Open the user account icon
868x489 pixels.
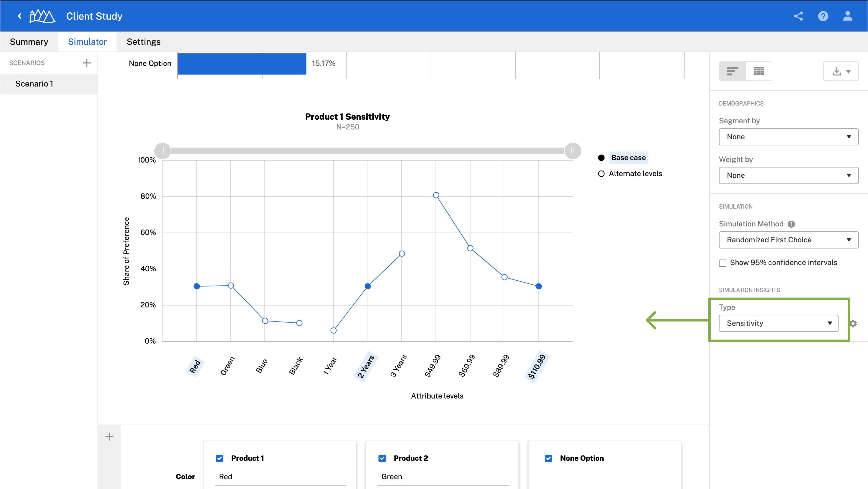pyautogui.click(x=847, y=16)
